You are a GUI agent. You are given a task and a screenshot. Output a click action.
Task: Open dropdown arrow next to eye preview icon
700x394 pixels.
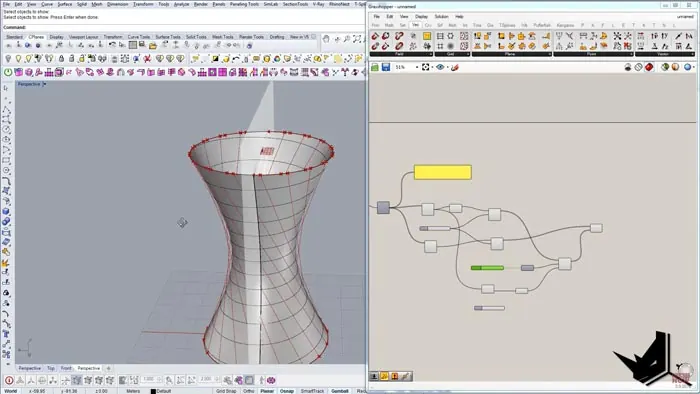447,67
